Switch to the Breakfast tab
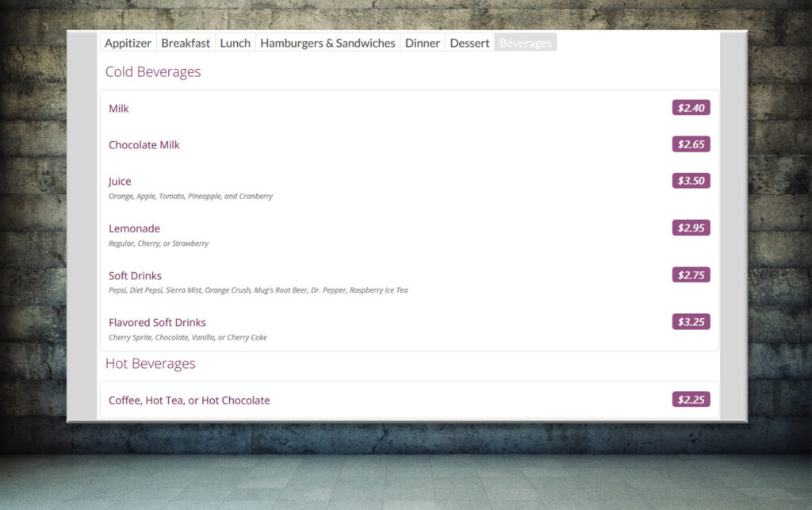812x510 pixels. click(x=186, y=43)
